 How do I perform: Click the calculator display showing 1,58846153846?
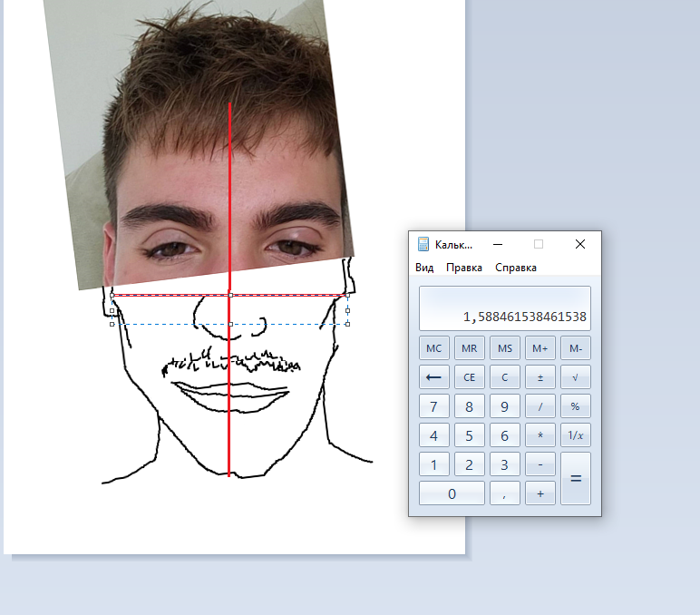tap(505, 308)
